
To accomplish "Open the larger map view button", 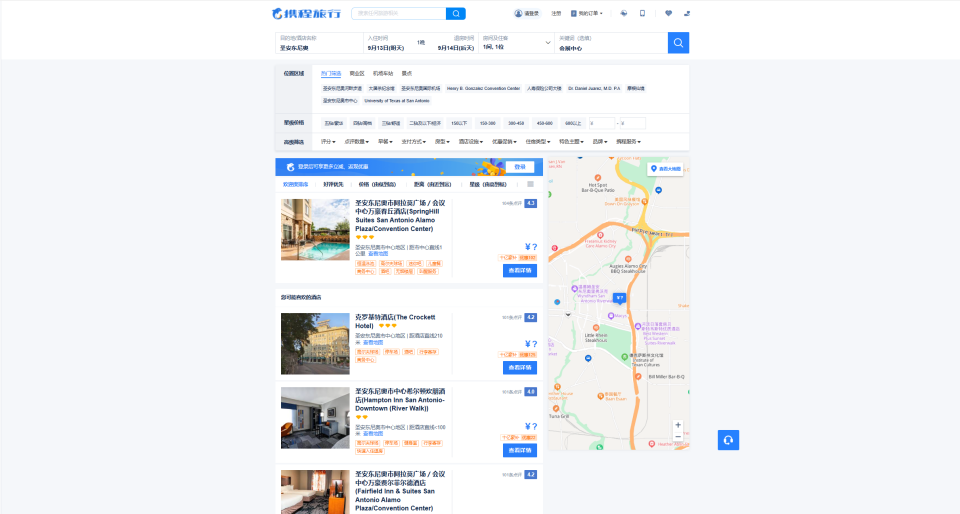I will coord(666,169).
